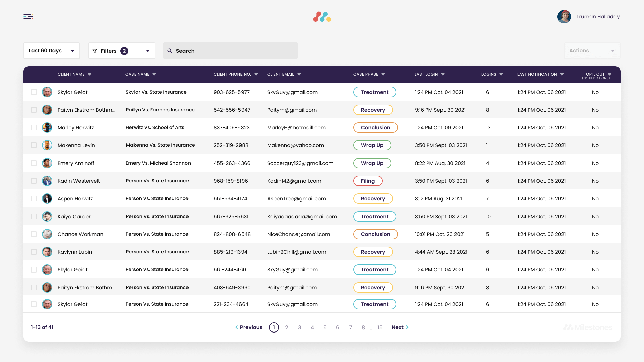Click the Wrap Up badge for Emery Aminoff
Screen dimensions: 644x362
[372, 163]
